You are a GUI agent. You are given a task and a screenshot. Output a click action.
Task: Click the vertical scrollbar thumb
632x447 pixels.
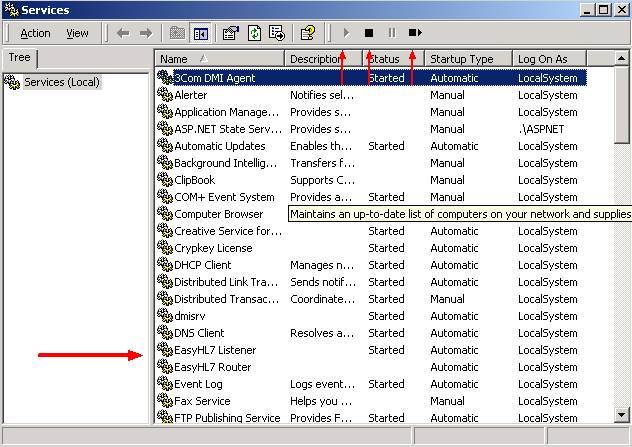[622, 105]
